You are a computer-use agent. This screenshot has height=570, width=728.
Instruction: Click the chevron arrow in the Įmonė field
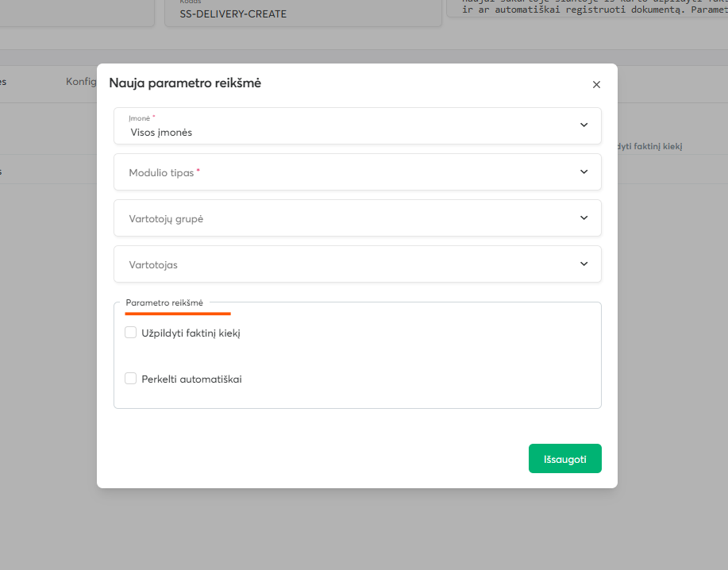[584, 125]
